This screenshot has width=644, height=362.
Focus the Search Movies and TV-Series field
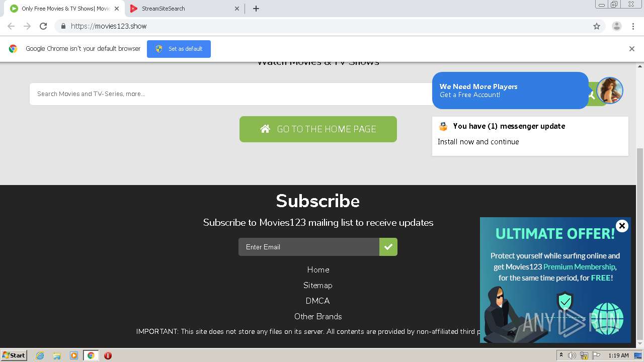(231, 94)
